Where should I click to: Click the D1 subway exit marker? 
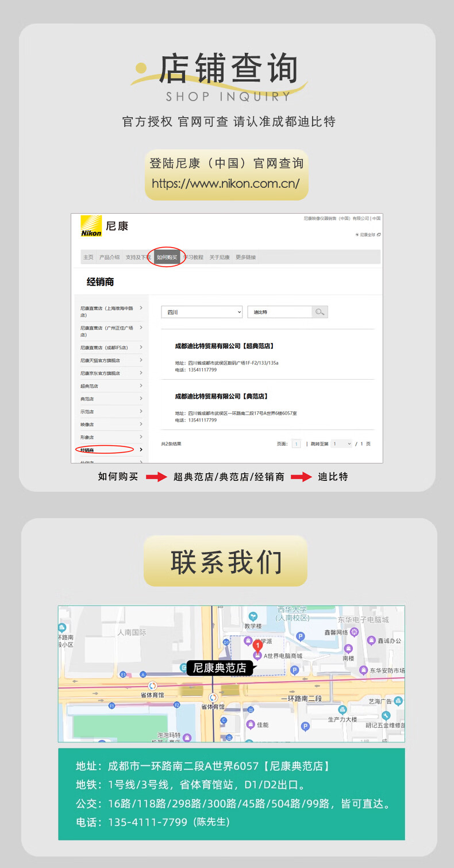coord(226,642)
